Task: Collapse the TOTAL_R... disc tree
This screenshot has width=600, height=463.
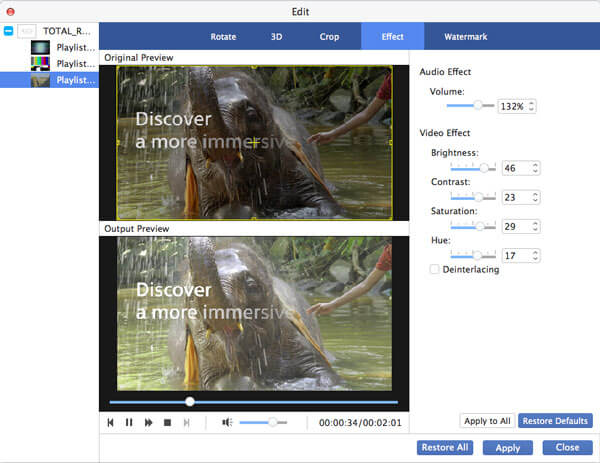Action: [x=8, y=31]
